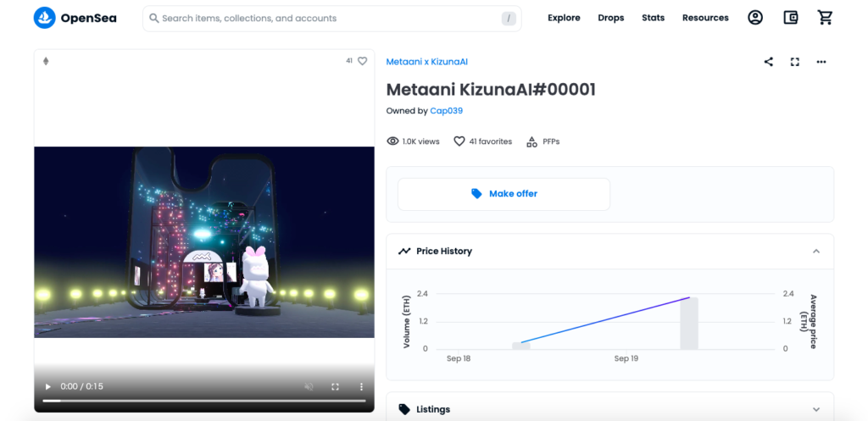Click the slash shortcut badge in search bar

pos(509,19)
